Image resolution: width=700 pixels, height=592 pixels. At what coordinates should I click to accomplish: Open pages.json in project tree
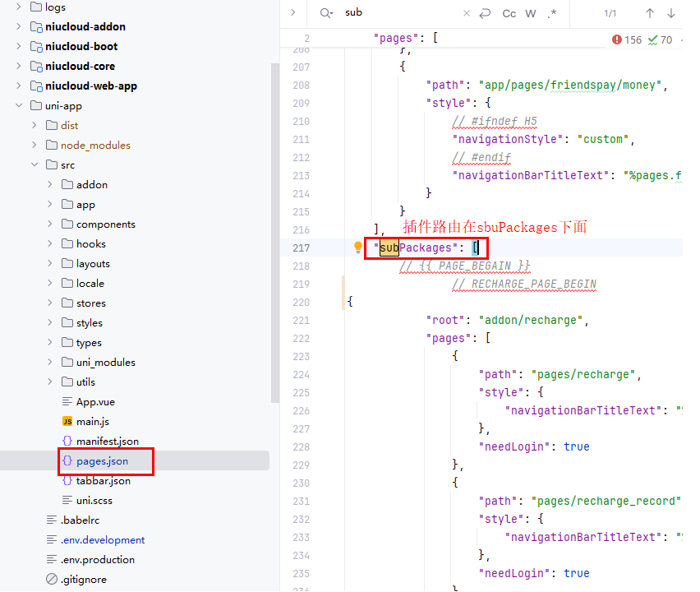tap(102, 461)
